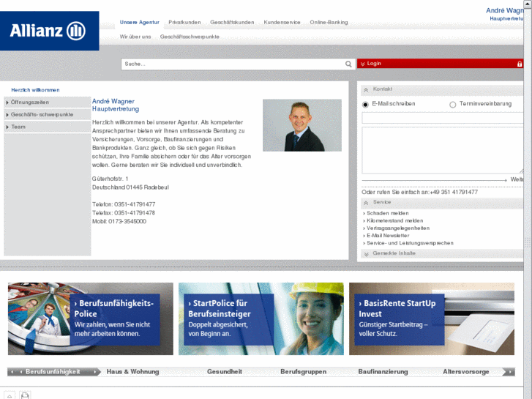532x399 pixels.
Task: Click Güterhofstr. 1 address line
Action: click(x=110, y=179)
